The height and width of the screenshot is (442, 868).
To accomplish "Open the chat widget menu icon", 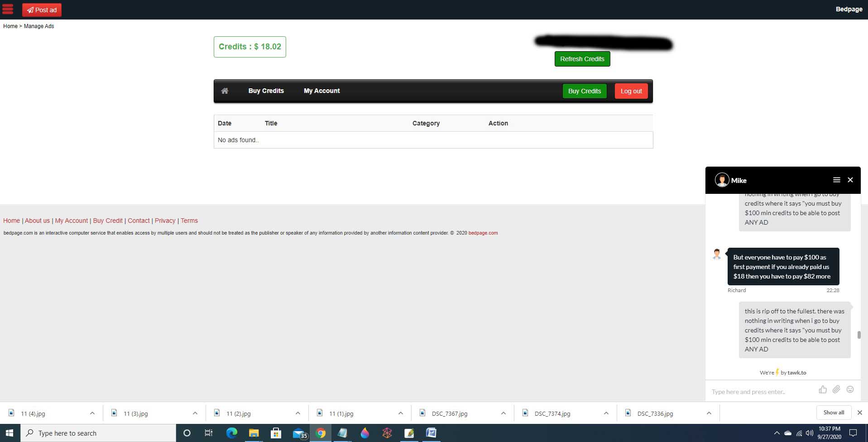I will pyautogui.click(x=836, y=180).
